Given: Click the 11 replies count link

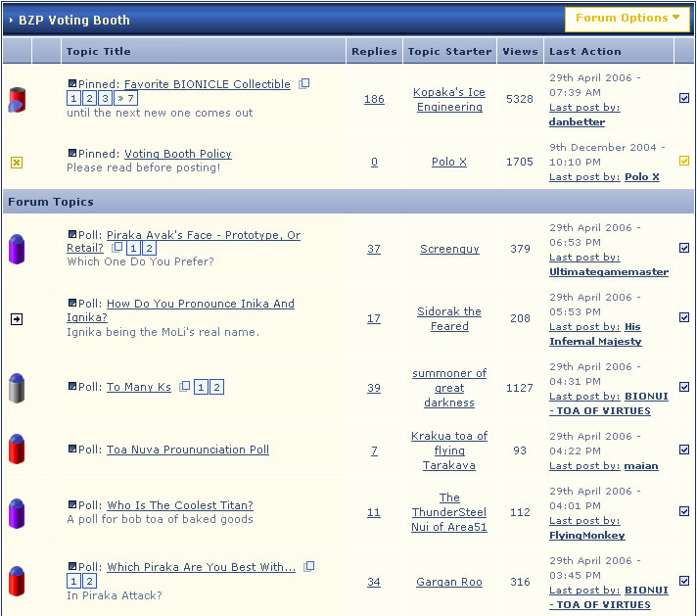Looking at the screenshot, I should pyautogui.click(x=374, y=512).
